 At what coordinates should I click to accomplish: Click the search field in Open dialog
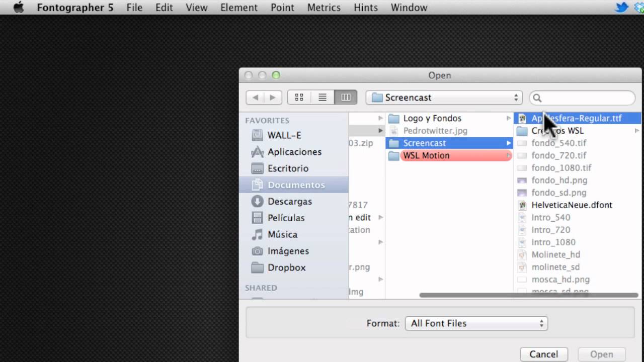pos(582,98)
